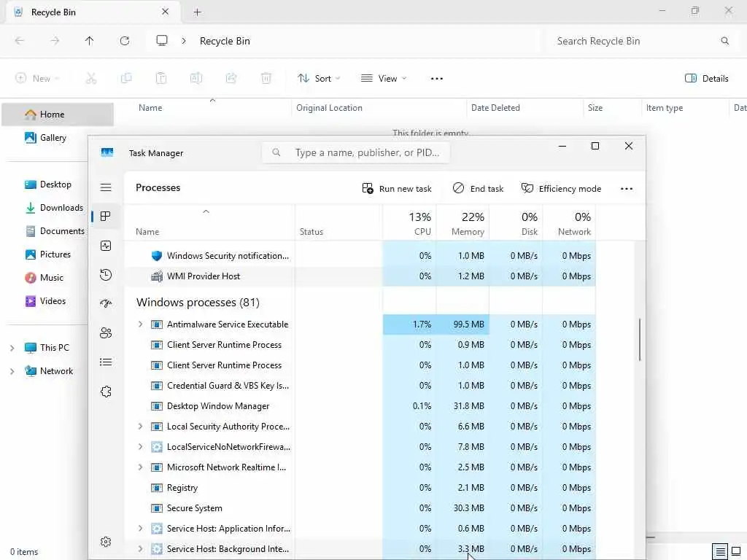Open the Sort dropdown in File Explorer

[x=319, y=79]
